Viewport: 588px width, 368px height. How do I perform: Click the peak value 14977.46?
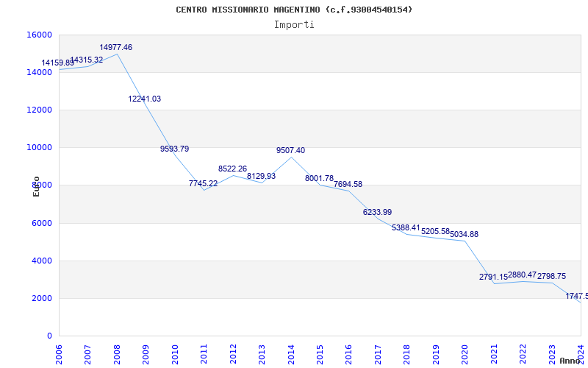point(116,47)
